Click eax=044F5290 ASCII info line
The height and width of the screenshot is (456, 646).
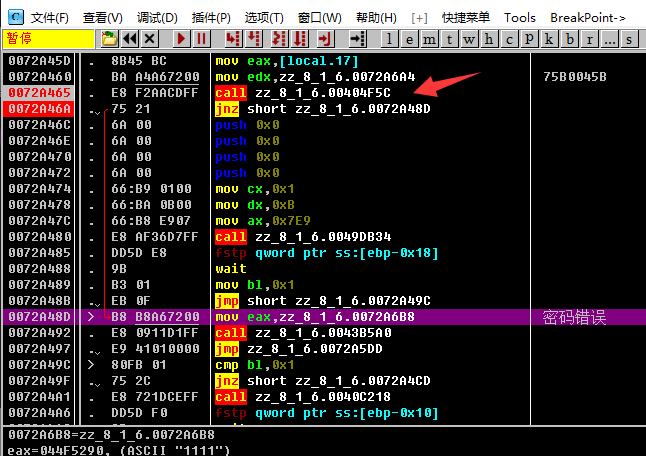coord(118,450)
